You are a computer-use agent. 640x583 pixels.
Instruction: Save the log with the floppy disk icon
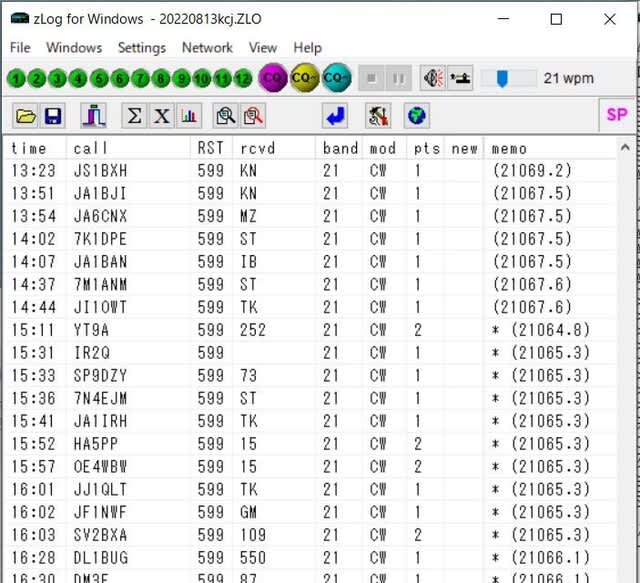[52, 116]
